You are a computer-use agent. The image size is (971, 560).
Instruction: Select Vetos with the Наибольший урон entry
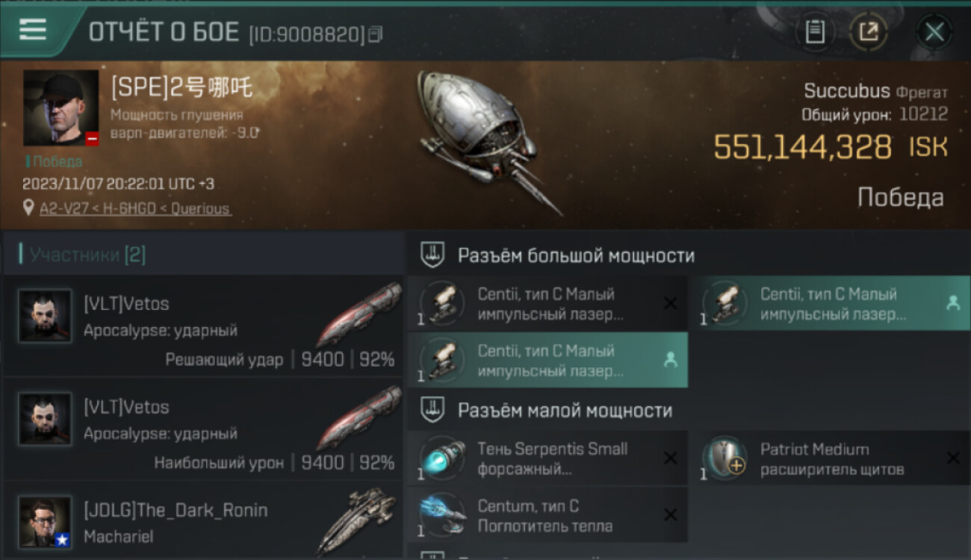point(203,429)
